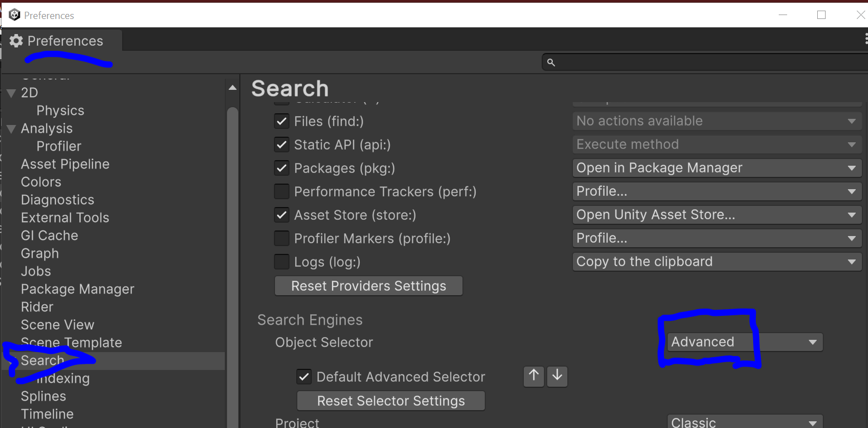Disable Default Advanced Selector
Viewport: 868px width, 428px height.
tap(304, 377)
